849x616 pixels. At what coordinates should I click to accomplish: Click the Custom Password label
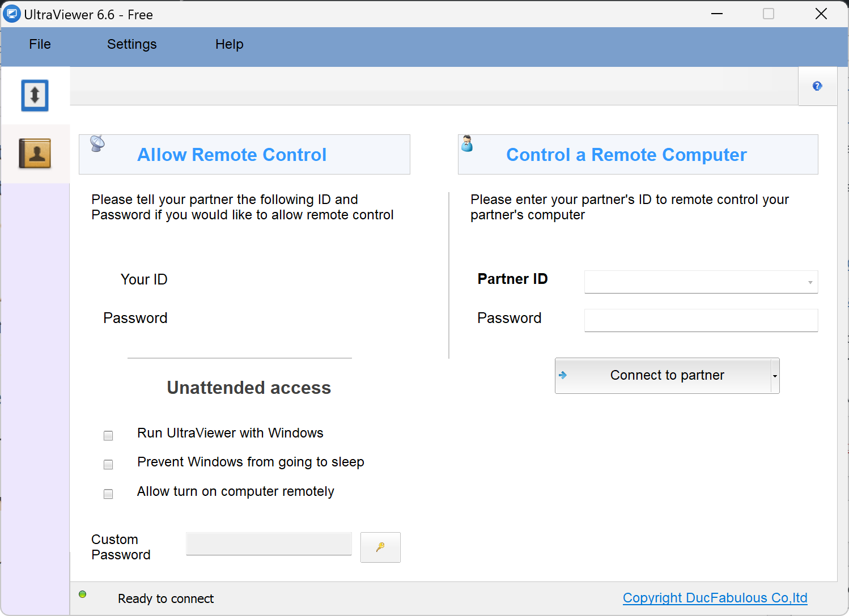click(x=121, y=547)
